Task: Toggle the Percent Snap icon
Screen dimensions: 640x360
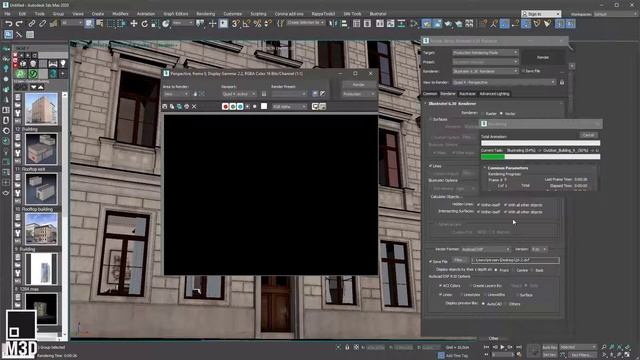Action: point(257,24)
